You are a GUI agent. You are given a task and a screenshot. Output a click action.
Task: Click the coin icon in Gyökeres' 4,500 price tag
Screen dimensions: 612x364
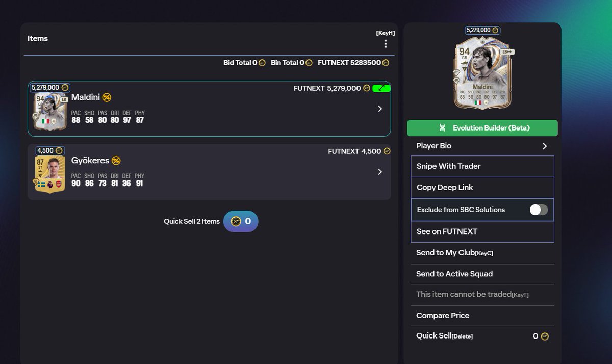59,151
